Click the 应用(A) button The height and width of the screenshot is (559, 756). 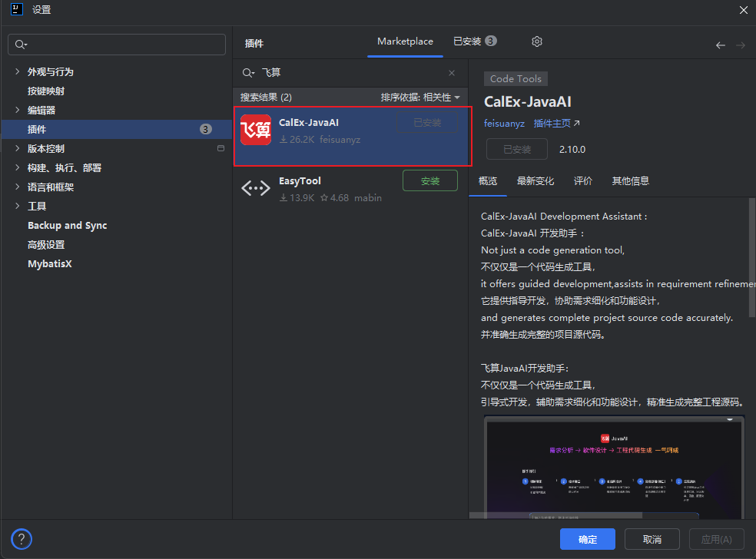[x=717, y=539]
